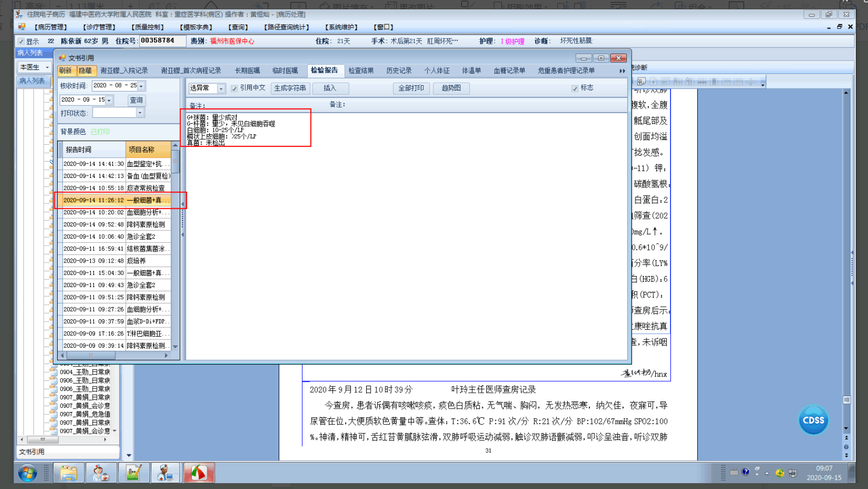The width and height of the screenshot is (868, 489).
Task: Click report list vertical scrollbar thumb
Action: [x=175, y=161]
